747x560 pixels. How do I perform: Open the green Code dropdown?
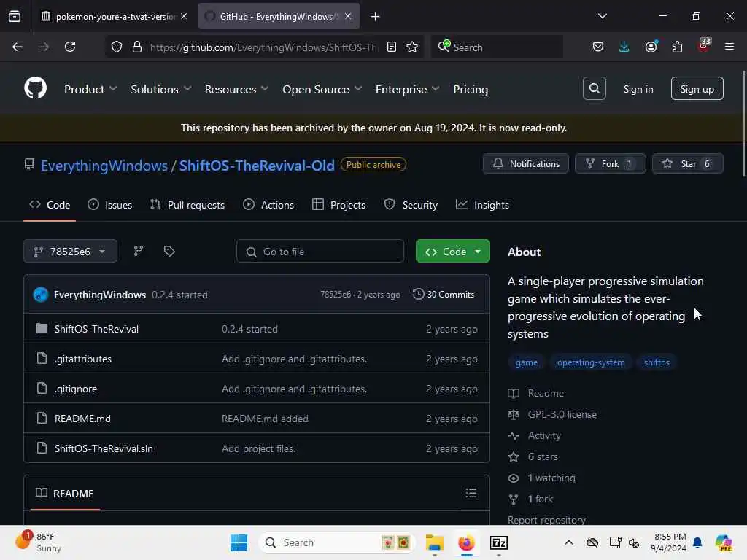tap(452, 251)
